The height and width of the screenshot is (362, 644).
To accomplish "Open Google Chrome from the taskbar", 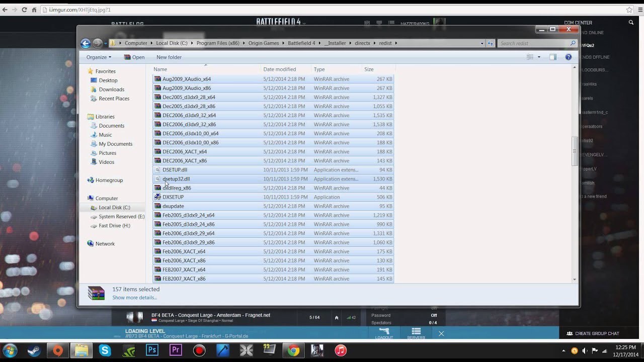I will 293,350.
